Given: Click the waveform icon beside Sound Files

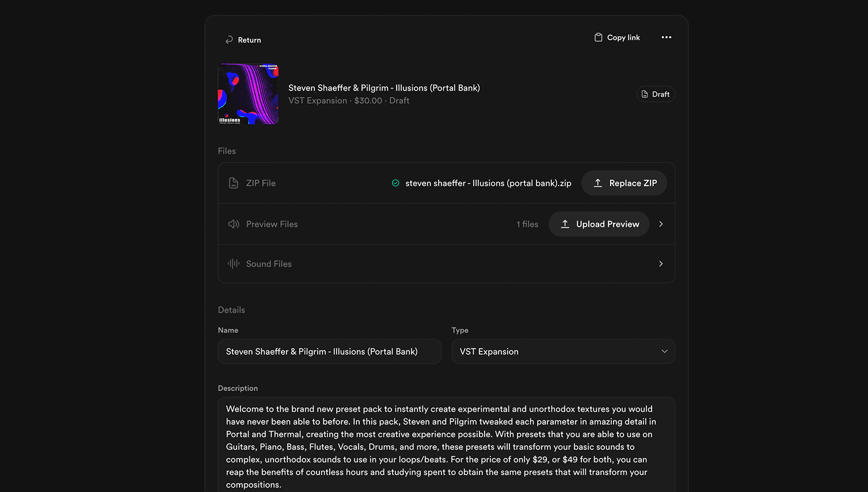Looking at the screenshot, I should coord(233,263).
